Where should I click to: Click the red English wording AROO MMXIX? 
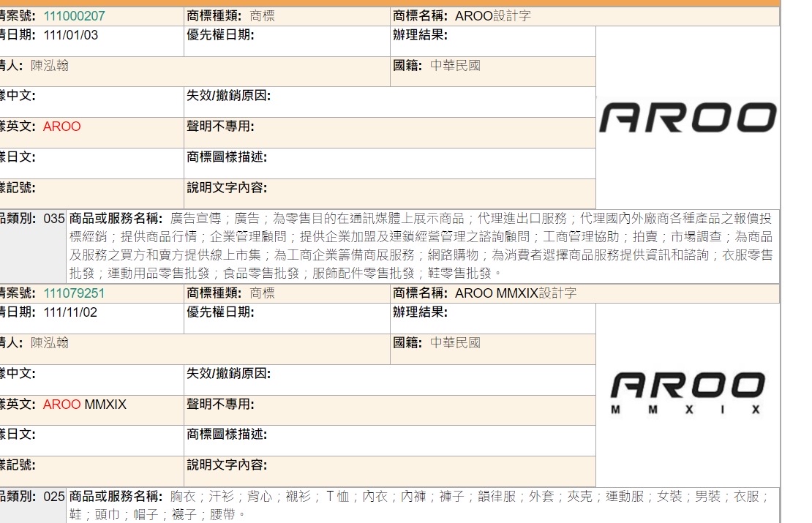(84, 405)
